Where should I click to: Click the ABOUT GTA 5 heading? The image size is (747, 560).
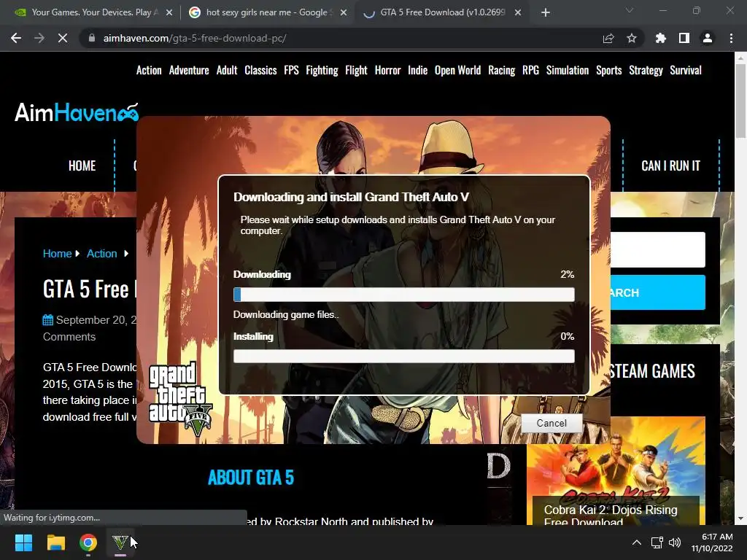251,478
